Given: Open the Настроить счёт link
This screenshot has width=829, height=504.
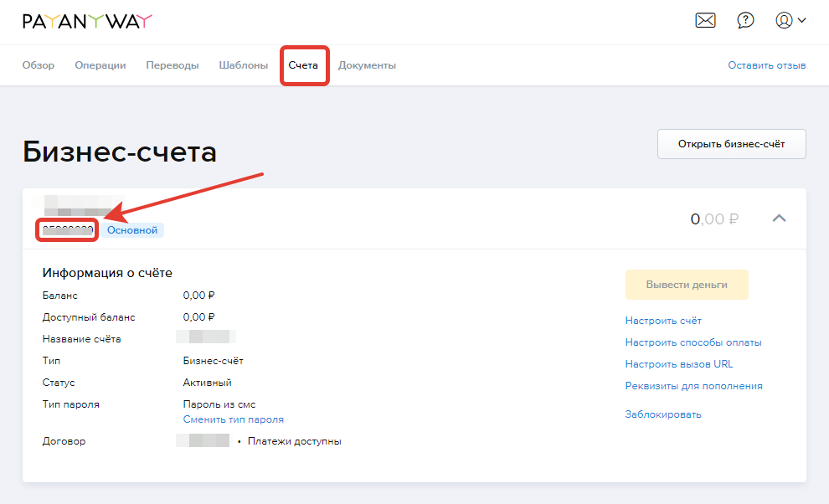Looking at the screenshot, I should click(x=663, y=321).
